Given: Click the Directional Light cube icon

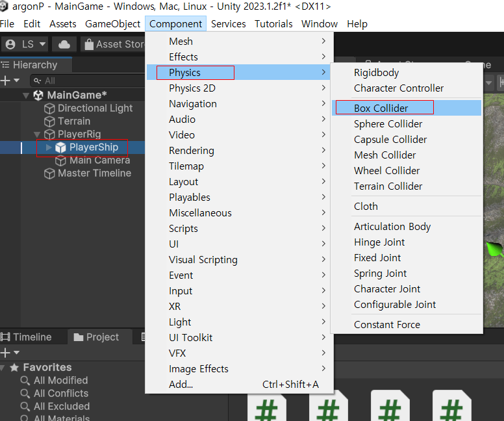Looking at the screenshot, I should pos(49,108).
